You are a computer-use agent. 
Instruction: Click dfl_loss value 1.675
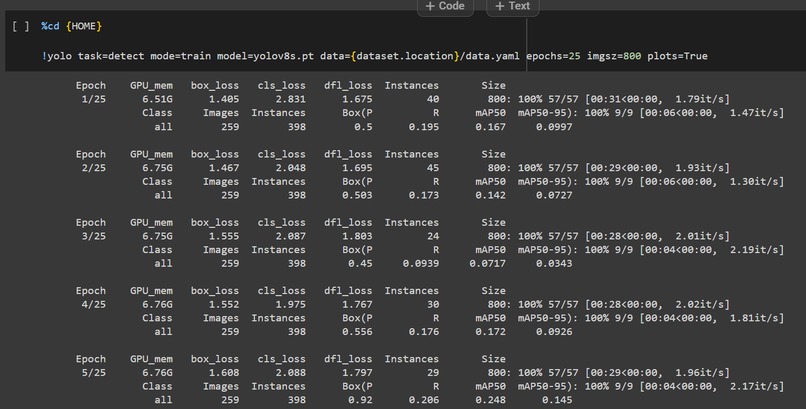pyautogui.click(x=357, y=99)
